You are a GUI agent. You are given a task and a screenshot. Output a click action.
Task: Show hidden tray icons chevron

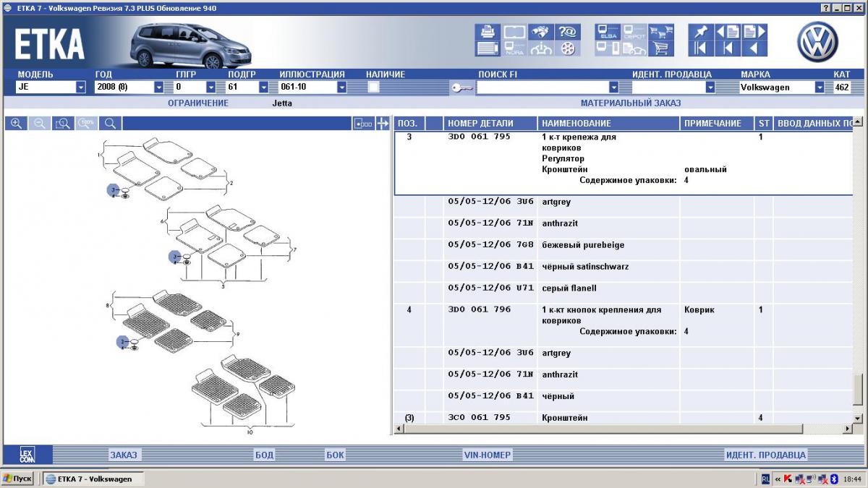[778, 479]
